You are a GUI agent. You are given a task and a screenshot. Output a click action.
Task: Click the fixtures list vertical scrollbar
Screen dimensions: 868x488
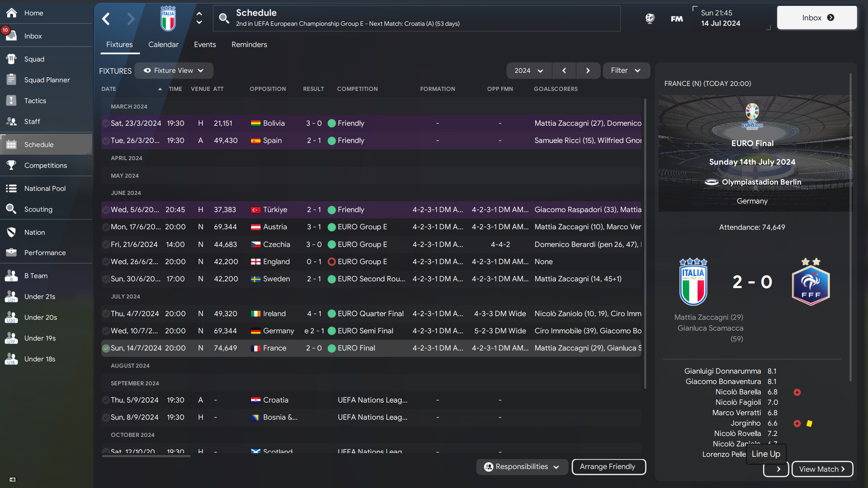coord(645,244)
